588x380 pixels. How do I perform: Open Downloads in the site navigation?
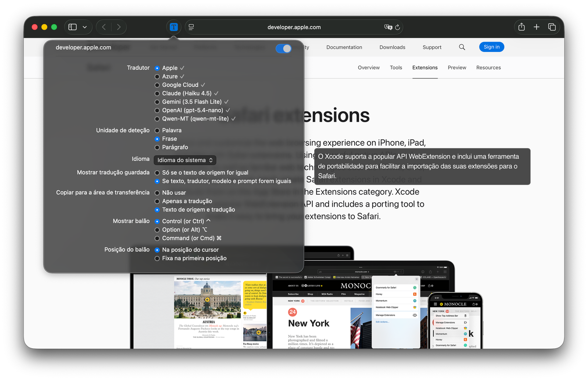392,47
